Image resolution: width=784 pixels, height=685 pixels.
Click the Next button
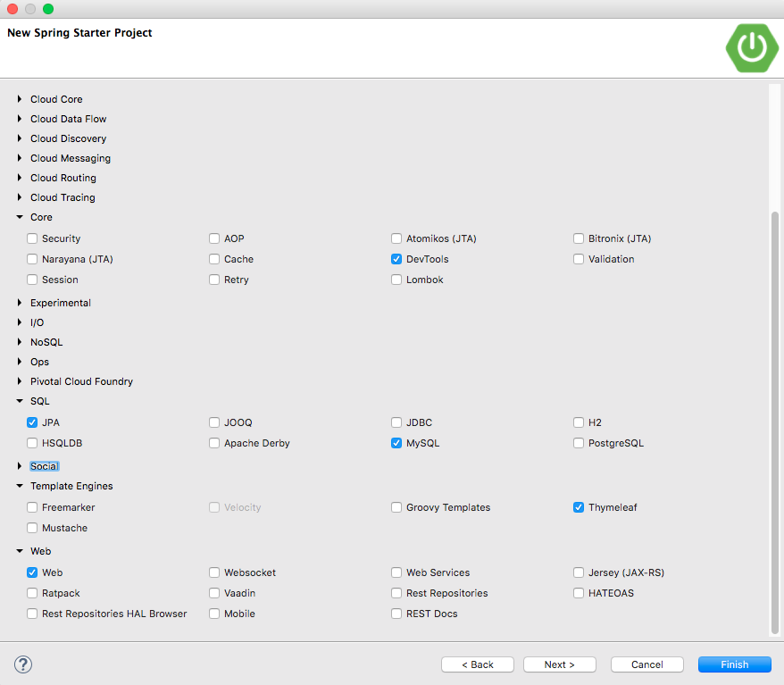click(x=560, y=664)
